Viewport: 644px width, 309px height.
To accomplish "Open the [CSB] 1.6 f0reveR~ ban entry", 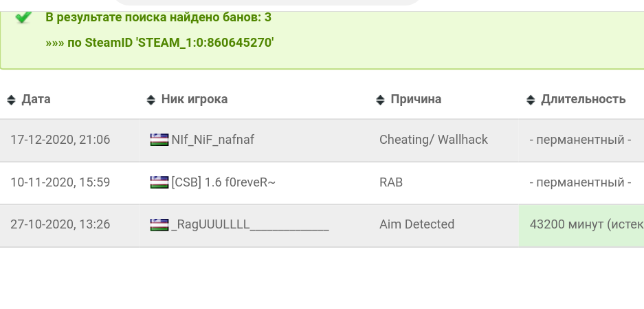I will click(223, 182).
